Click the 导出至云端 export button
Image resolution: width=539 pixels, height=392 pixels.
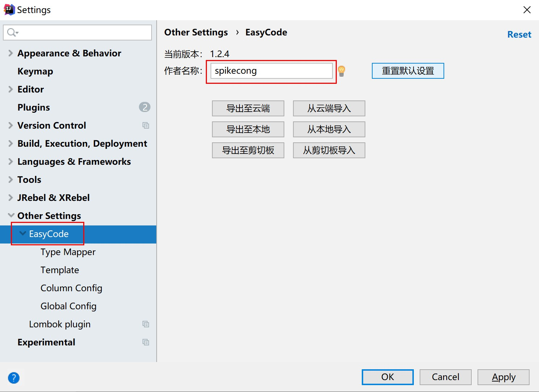(x=248, y=108)
